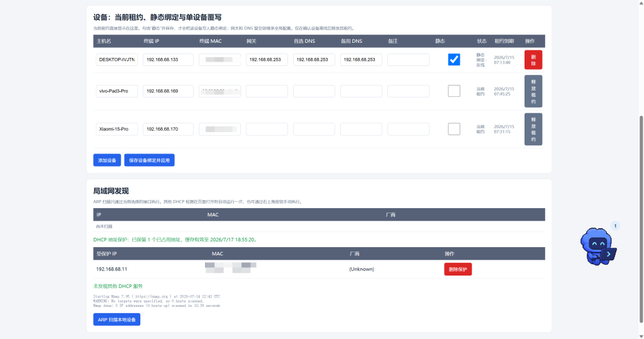Enable static binding for vivo-Pad3-Pro

[454, 91]
